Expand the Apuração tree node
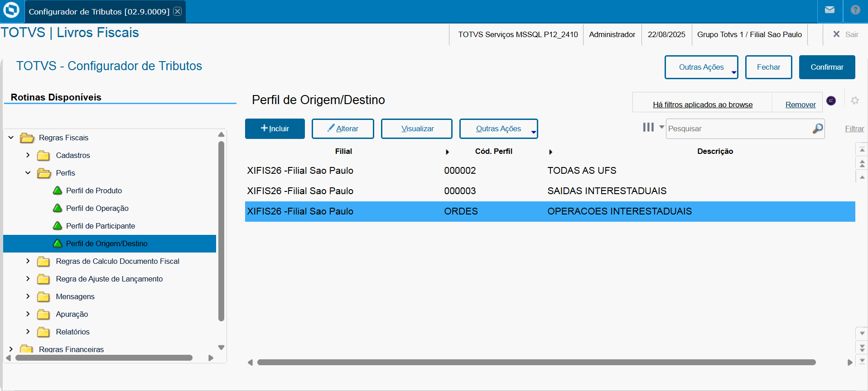868x391 pixels. (28, 314)
